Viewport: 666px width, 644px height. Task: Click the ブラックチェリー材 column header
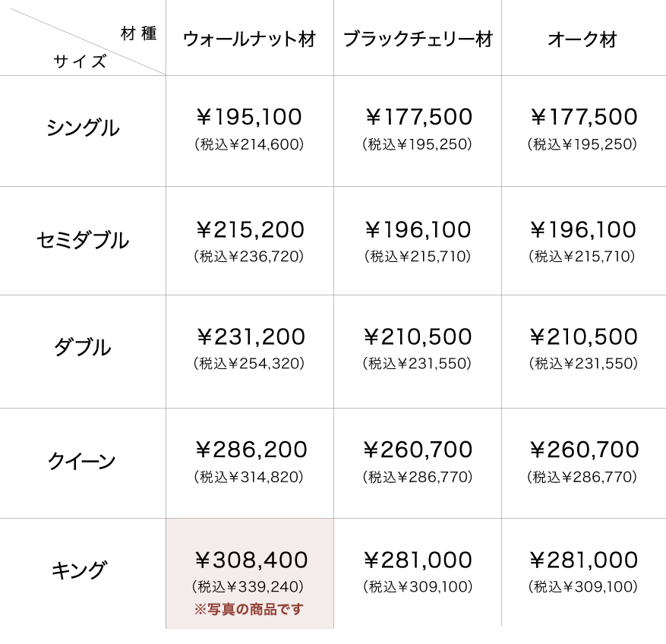coord(418,39)
